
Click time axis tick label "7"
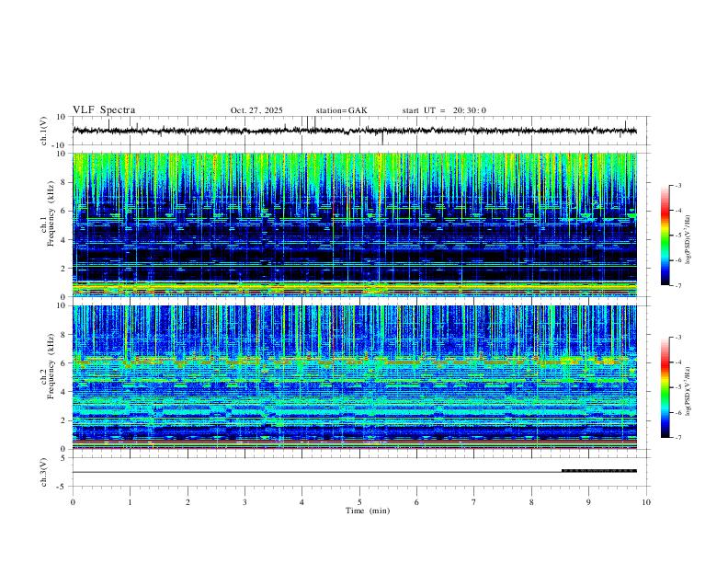[x=474, y=502]
